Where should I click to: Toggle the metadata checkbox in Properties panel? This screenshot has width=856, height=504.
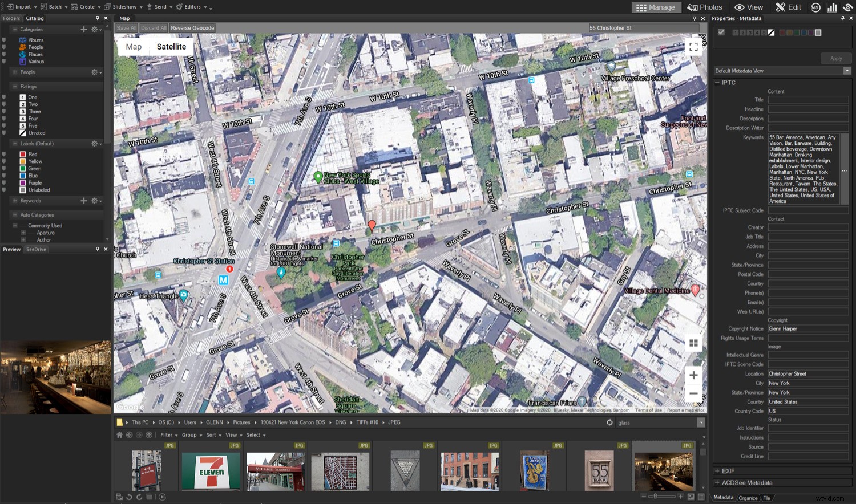pos(721,32)
